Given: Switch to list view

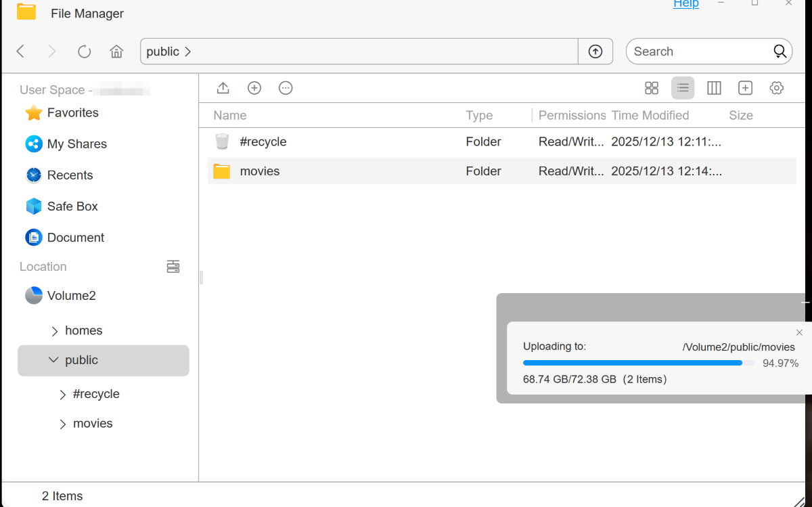Looking at the screenshot, I should click(x=683, y=88).
